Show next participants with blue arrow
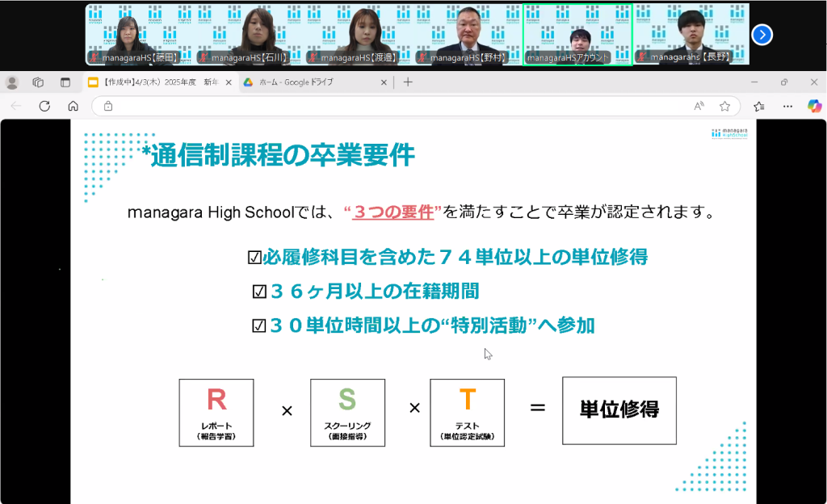Screen dimensions: 827x504 coord(762,35)
